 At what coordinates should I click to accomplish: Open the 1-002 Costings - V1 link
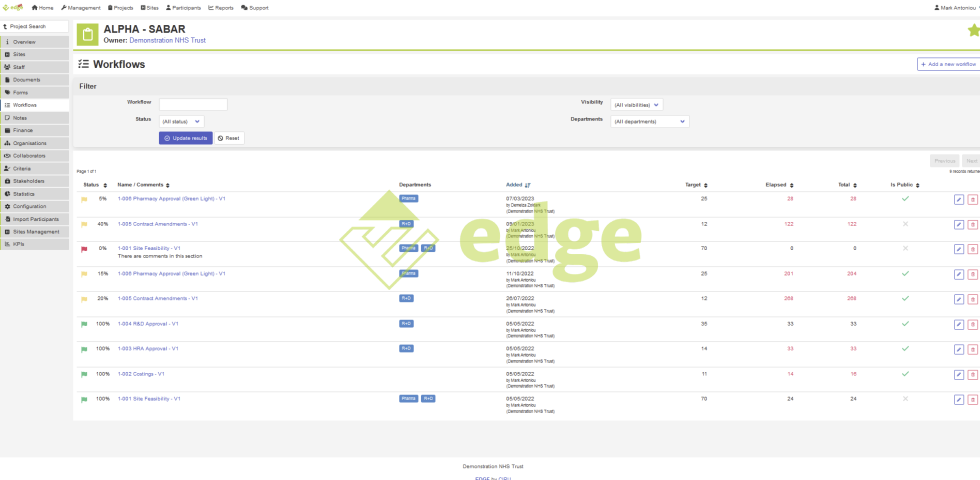tap(141, 374)
